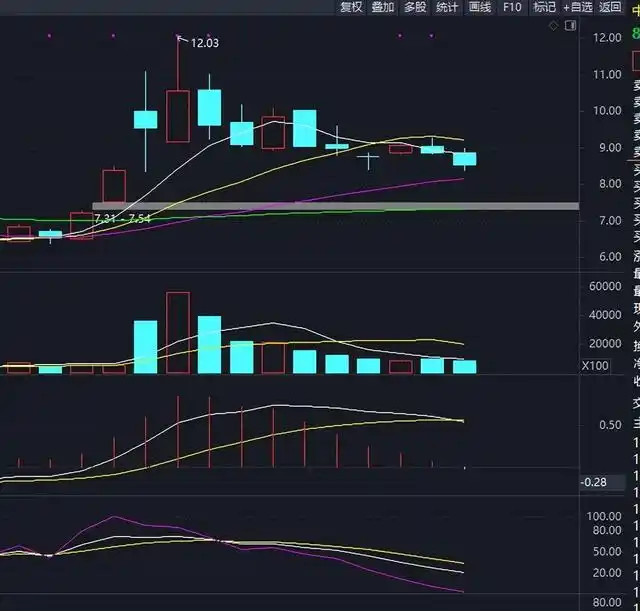The image size is (640, 611).
Task: Click 返回 to go back
Action: [610, 7]
